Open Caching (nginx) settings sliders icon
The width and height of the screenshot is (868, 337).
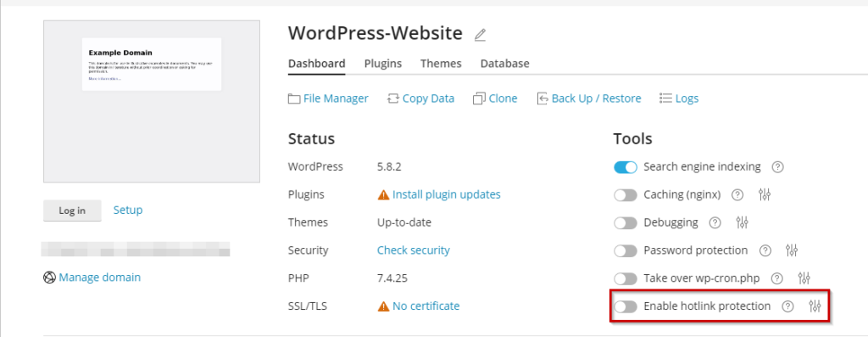coord(765,194)
